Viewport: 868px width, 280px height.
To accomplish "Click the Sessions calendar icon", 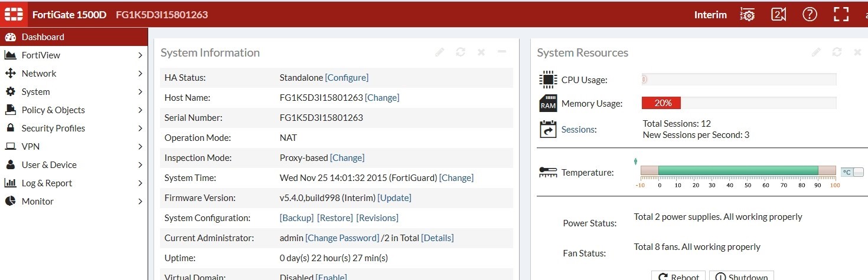I will coord(548,130).
